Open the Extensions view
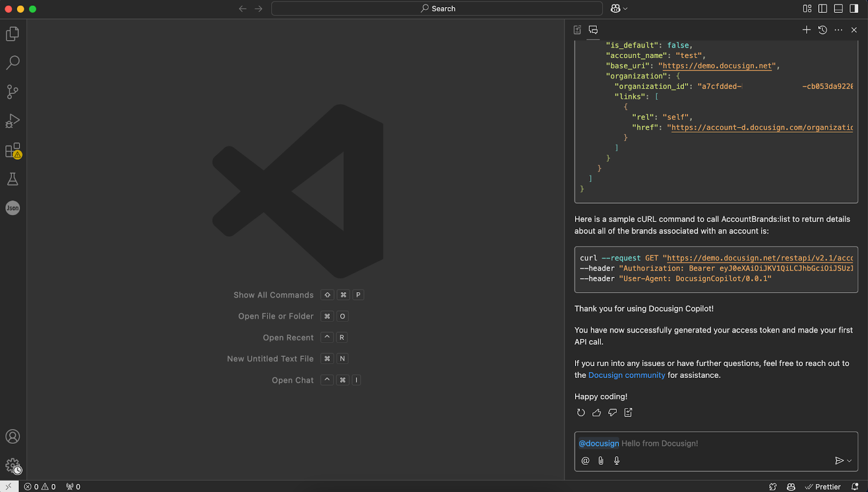Image resolution: width=868 pixels, height=492 pixels. 12,150
